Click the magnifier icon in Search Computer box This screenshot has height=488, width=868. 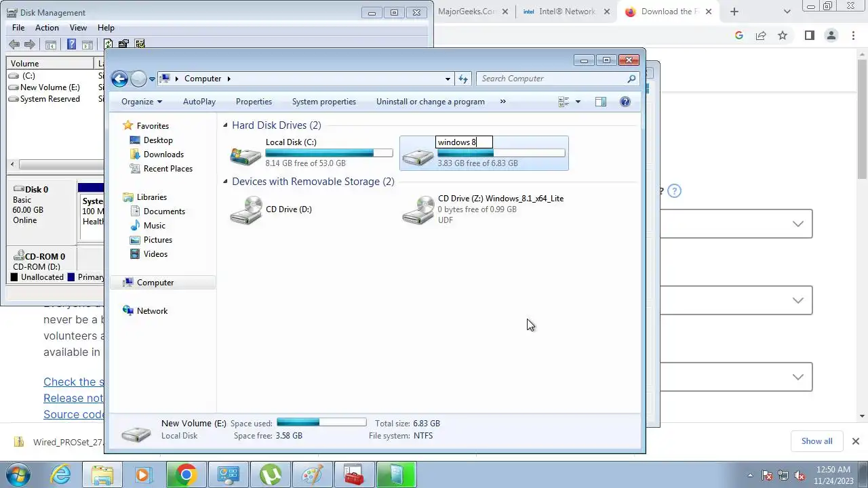(631, 79)
